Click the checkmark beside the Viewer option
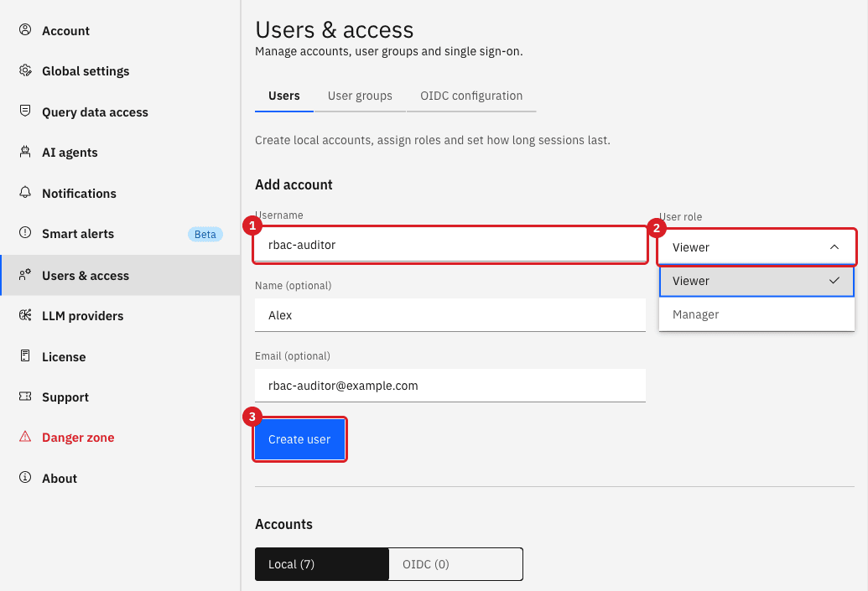The image size is (868, 591). point(834,281)
